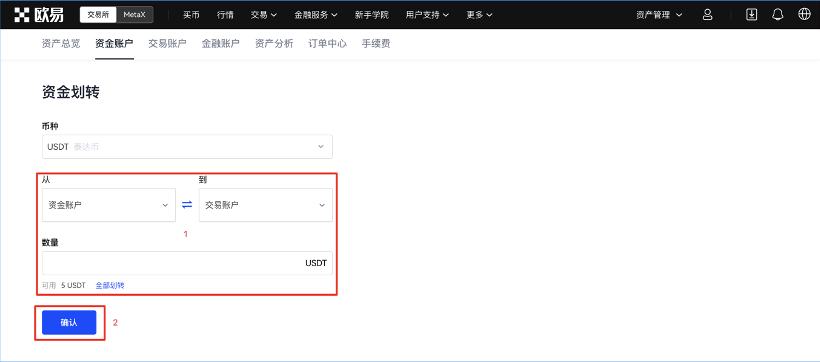Open the 行情 menu item
Screen dimensions: 820x362
pos(225,15)
